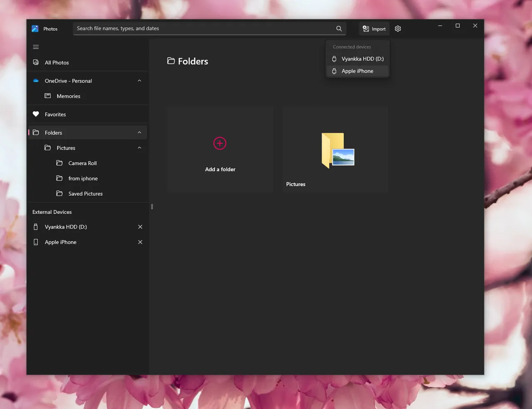Open the hamburger navigation menu
Viewport: 532px width, 409px height.
[x=36, y=47]
